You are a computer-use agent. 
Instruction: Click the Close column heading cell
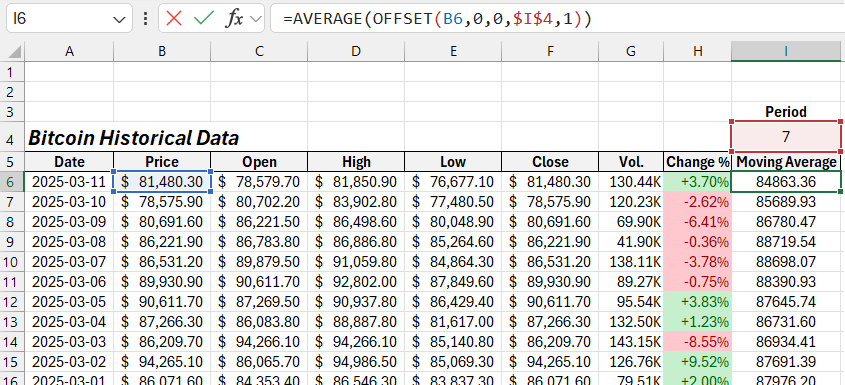tap(550, 162)
